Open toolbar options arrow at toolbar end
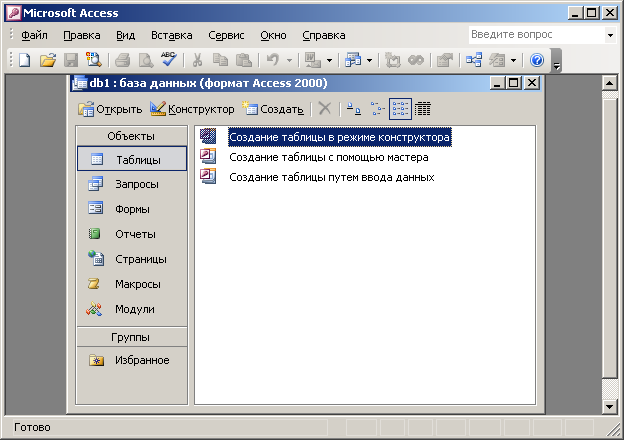Viewport: 624px width, 440px height. point(557,60)
